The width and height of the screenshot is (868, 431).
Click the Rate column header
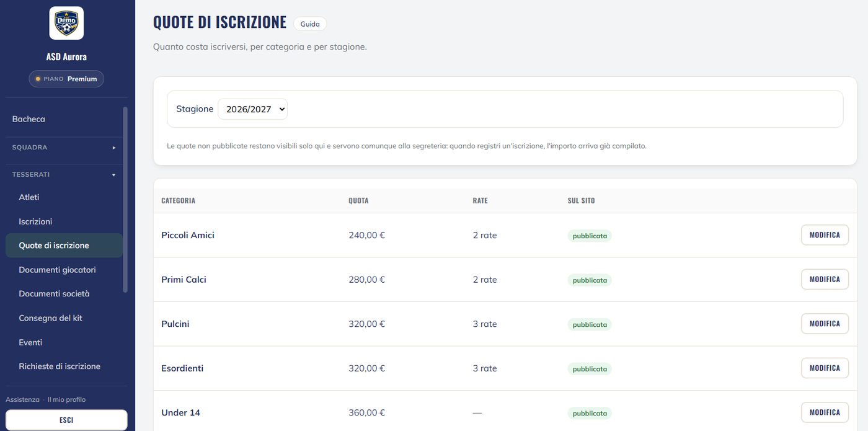tap(480, 201)
